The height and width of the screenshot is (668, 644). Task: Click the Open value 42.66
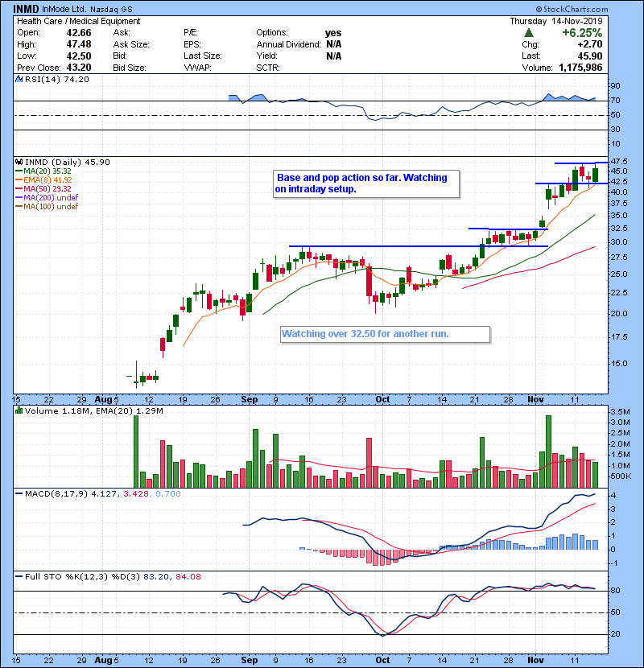point(79,33)
